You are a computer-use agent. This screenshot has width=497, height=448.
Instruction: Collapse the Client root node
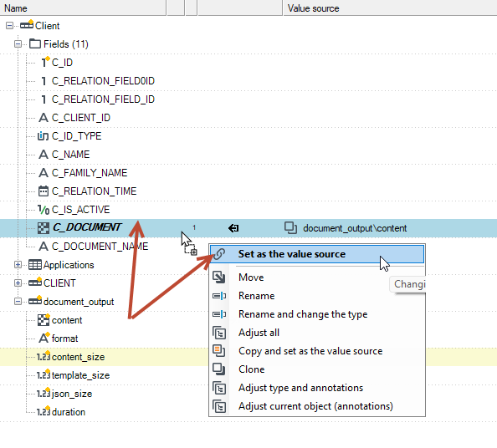click(9, 26)
